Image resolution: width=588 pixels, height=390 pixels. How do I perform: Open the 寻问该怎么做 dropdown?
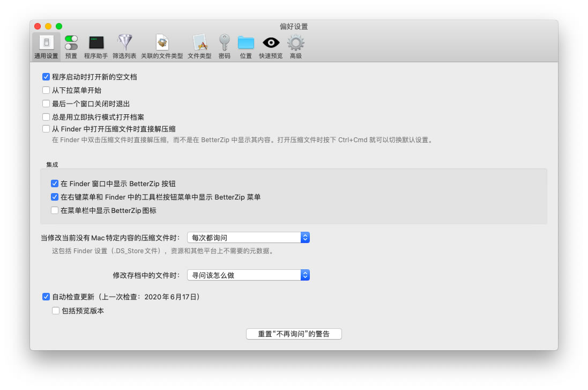(x=248, y=275)
